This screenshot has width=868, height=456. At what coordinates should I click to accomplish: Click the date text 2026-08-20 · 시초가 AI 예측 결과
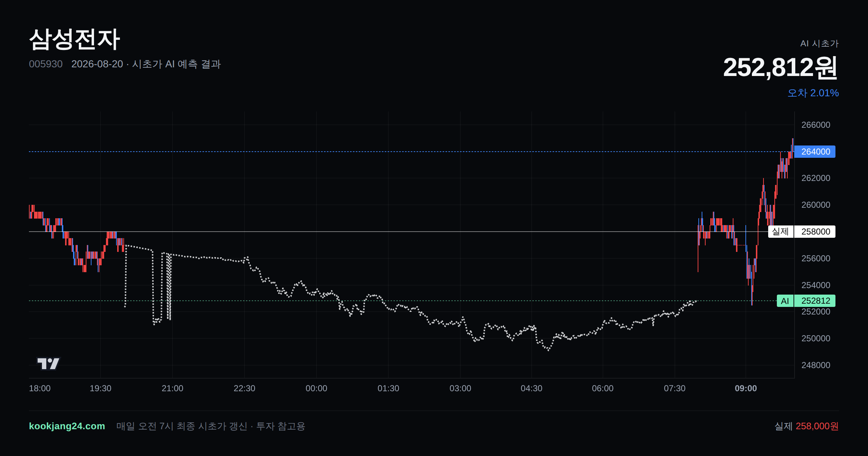coord(146,64)
